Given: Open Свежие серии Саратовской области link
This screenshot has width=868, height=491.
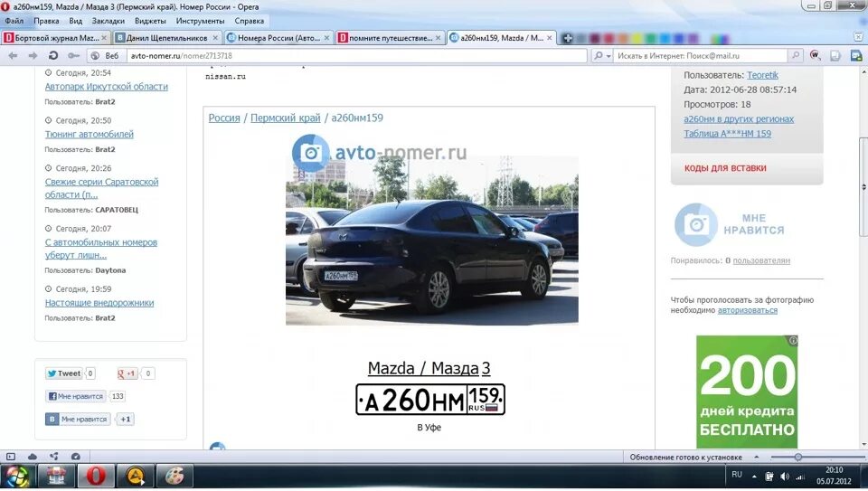Looking at the screenshot, I should pyautogui.click(x=101, y=188).
